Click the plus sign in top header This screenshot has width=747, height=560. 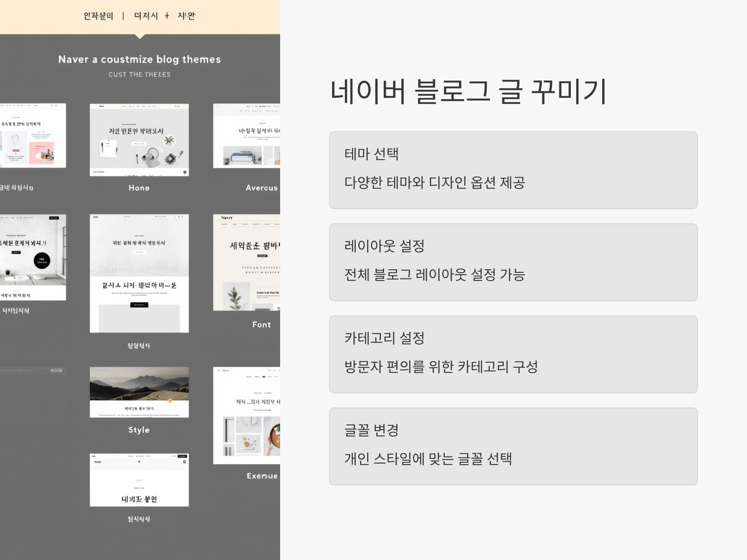167,16
